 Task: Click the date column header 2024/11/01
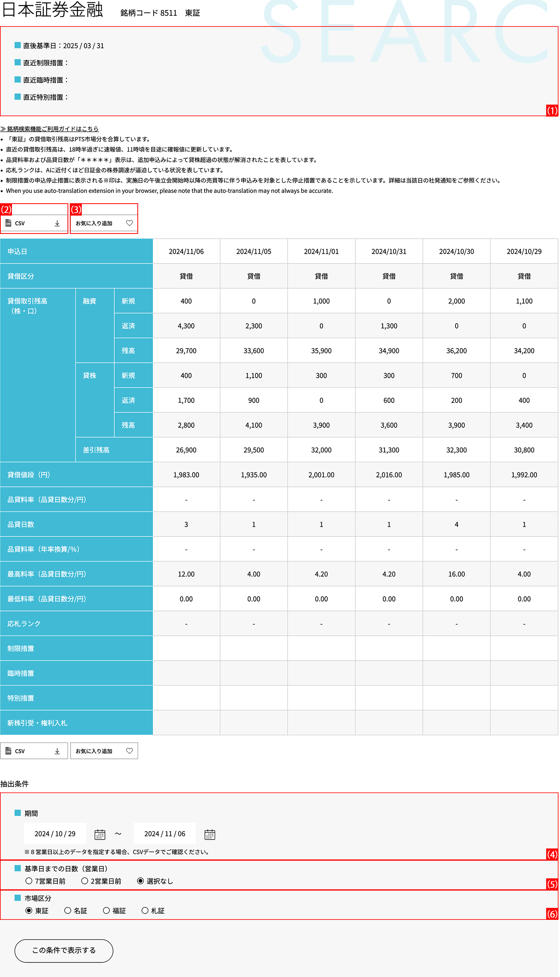(x=321, y=251)
